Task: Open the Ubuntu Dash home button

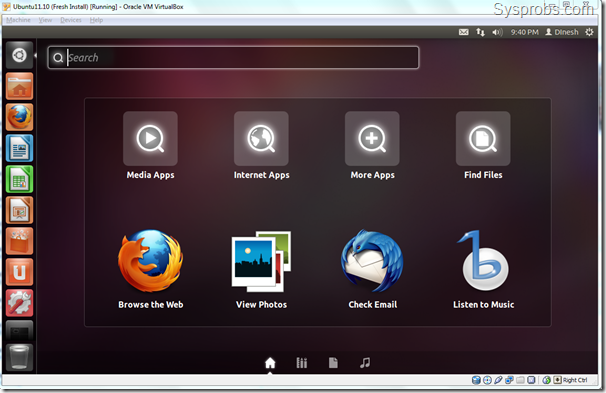Action: click(x=19, y=55)
